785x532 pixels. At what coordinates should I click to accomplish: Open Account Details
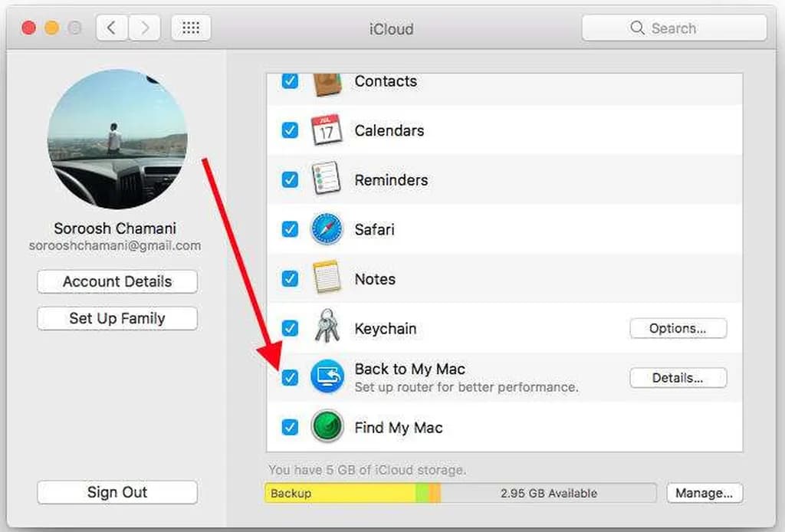click(x=117, y=281)
